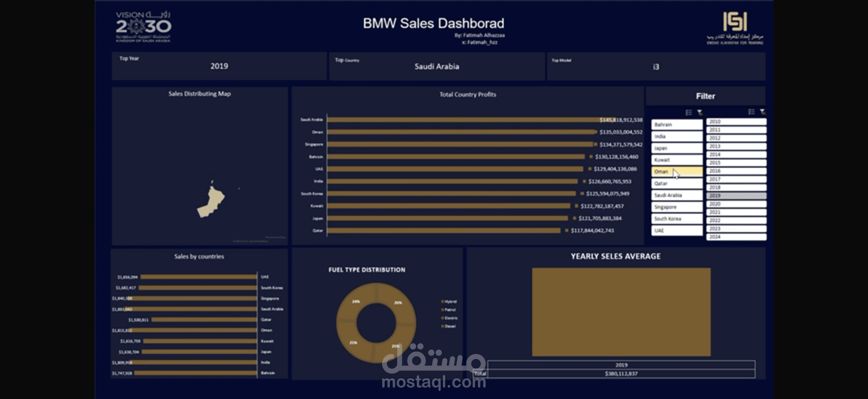This screenshot has height=399, width=868.
Task: Filter by Japan in country slicer
Action: coord(677,148)
